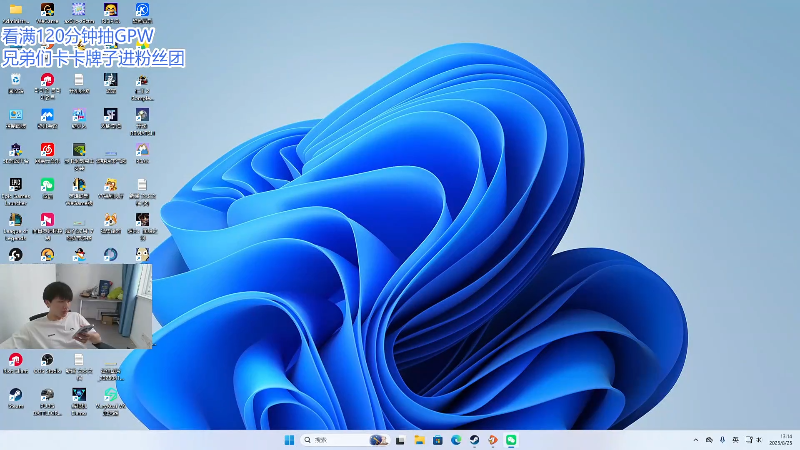Open the taskbar clock and date

[781, 440]
